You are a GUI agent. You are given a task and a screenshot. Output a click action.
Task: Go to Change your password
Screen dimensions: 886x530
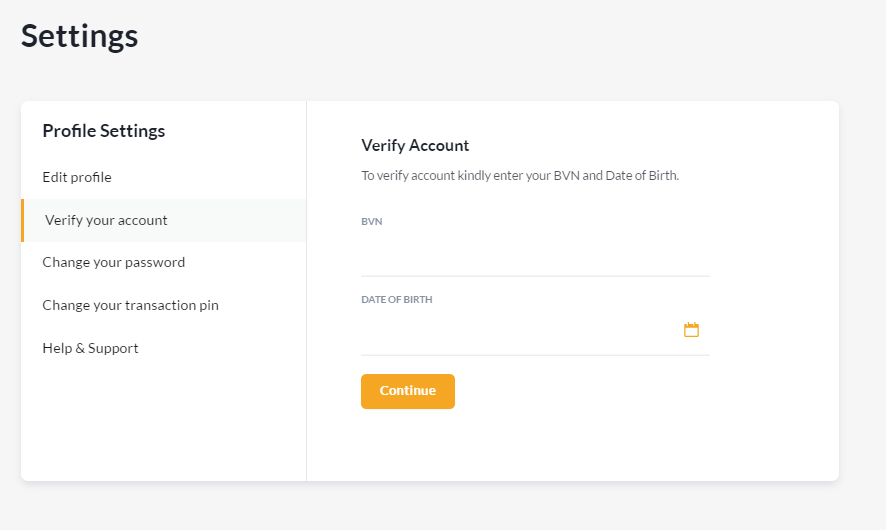click(x=114, y=262)
